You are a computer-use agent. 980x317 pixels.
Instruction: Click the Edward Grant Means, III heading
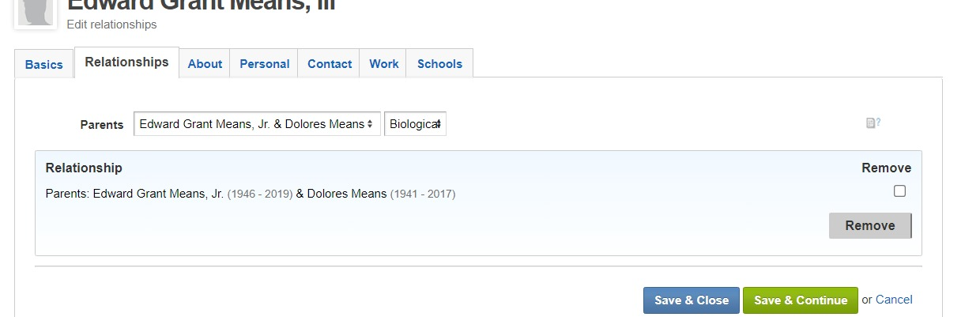[202, 5]
